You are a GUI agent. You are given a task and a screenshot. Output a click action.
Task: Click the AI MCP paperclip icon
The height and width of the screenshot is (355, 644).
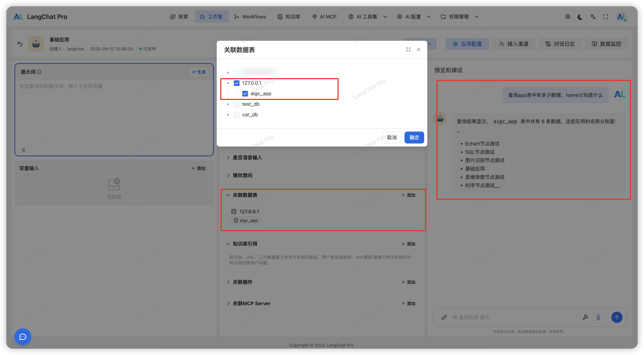(x=314, y=16)
